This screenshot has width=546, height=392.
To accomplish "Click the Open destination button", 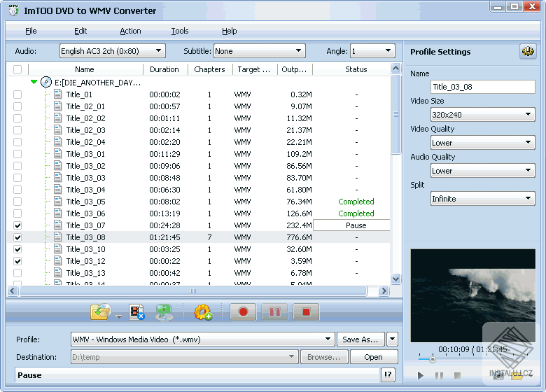I will pos(373,357).
